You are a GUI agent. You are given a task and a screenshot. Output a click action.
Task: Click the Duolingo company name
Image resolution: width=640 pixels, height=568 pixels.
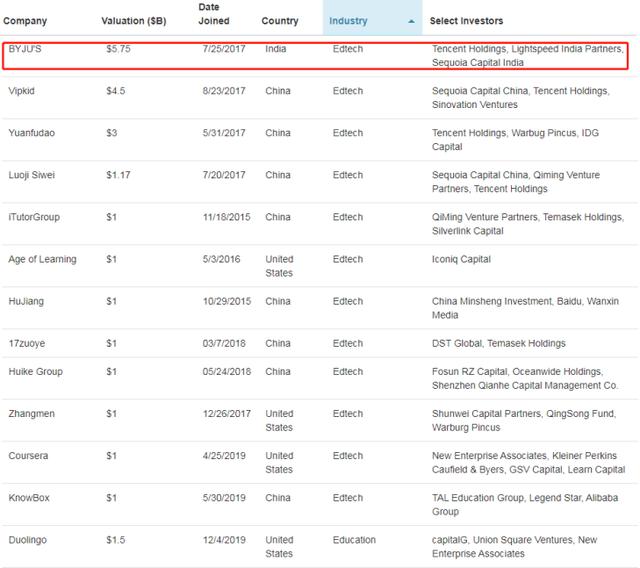pos(29,540)
